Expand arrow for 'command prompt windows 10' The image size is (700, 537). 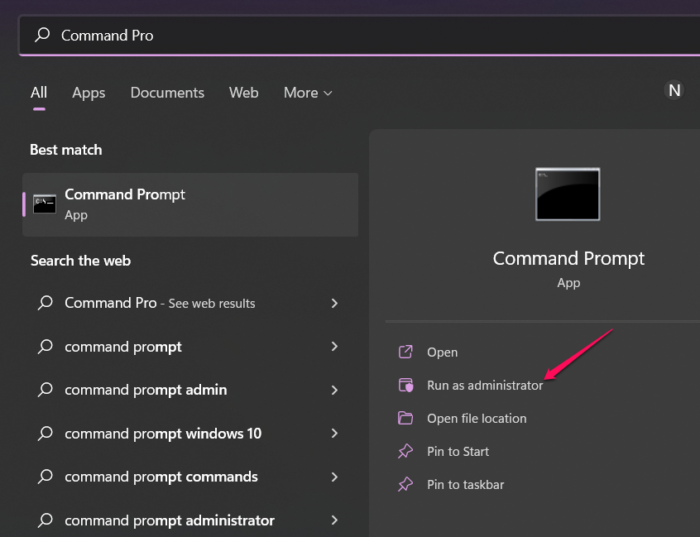tap(334, 434)
